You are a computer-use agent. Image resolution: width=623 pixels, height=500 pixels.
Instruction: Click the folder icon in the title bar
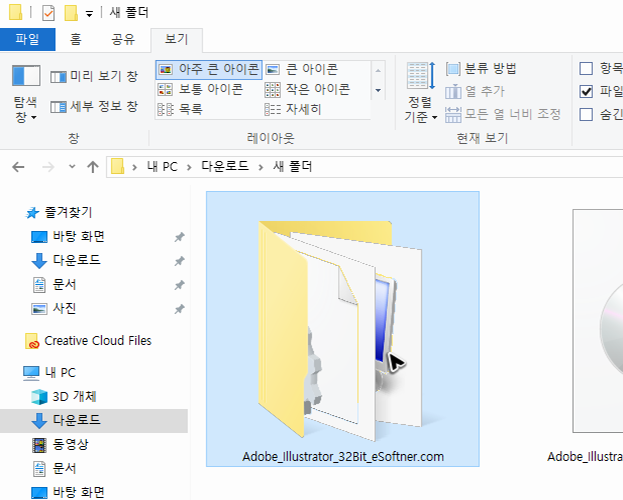tap(15, 12)
